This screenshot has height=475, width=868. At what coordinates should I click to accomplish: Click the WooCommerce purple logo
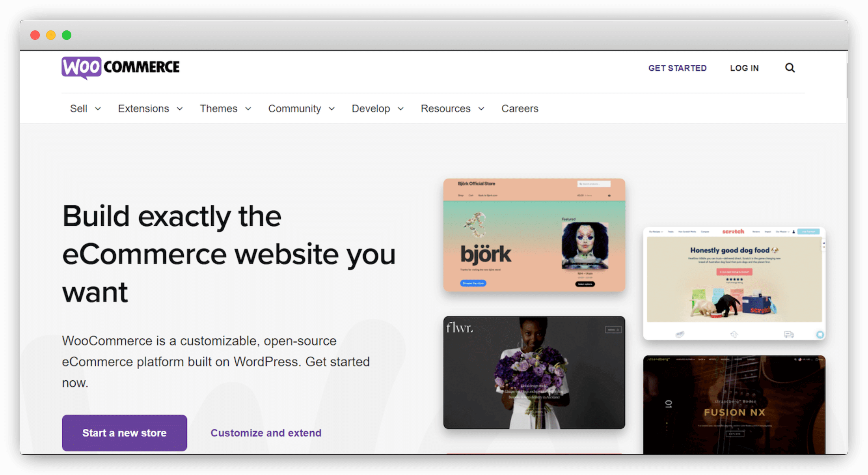[x=82, y=67]
